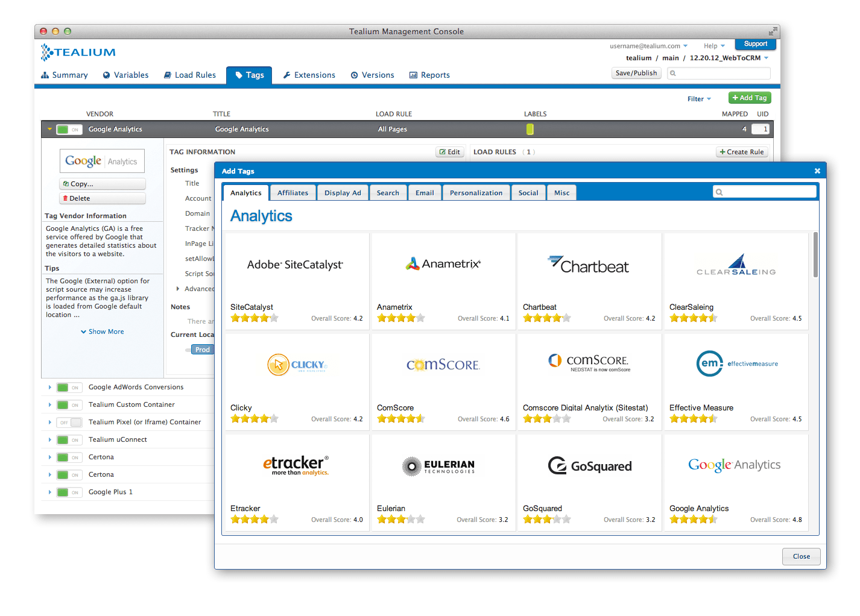
Task: Toggle Google Analytics tag ON switch
Action: [x=69, y=130]
